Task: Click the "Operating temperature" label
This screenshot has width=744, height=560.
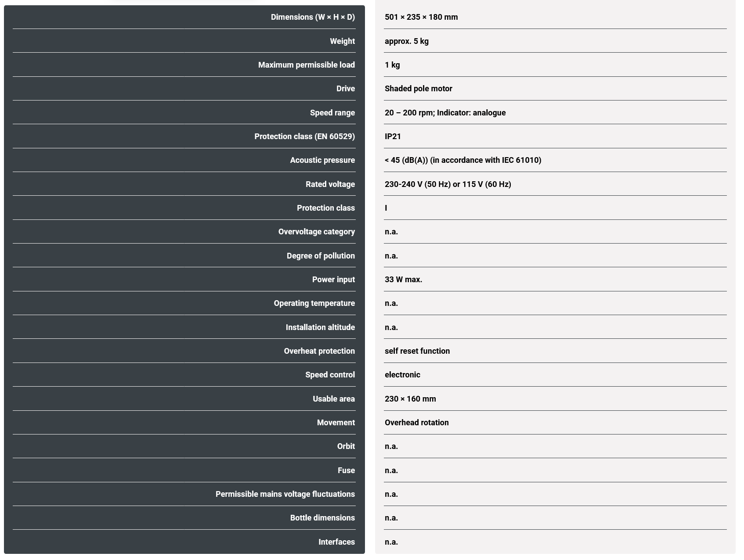Action: pos(314,303)
